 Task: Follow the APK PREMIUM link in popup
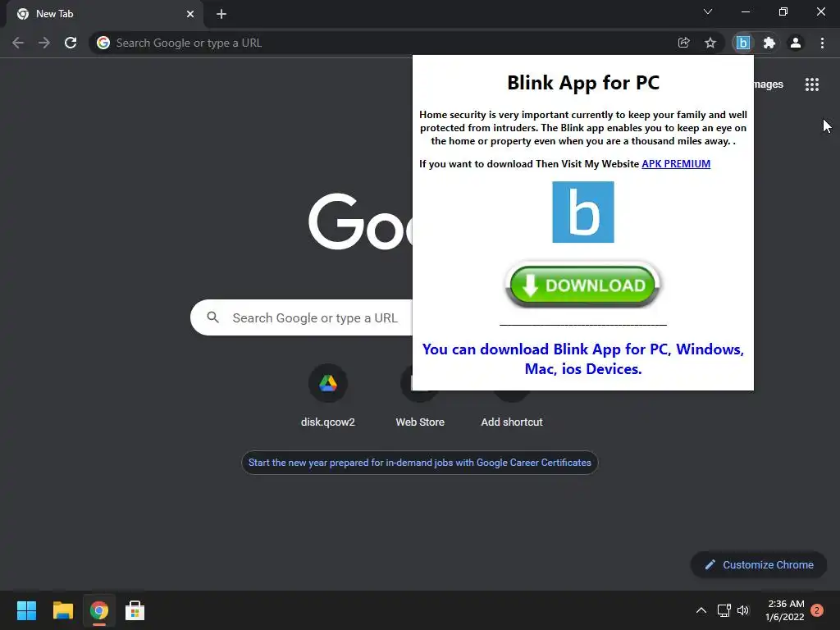(x=676, y=164)
